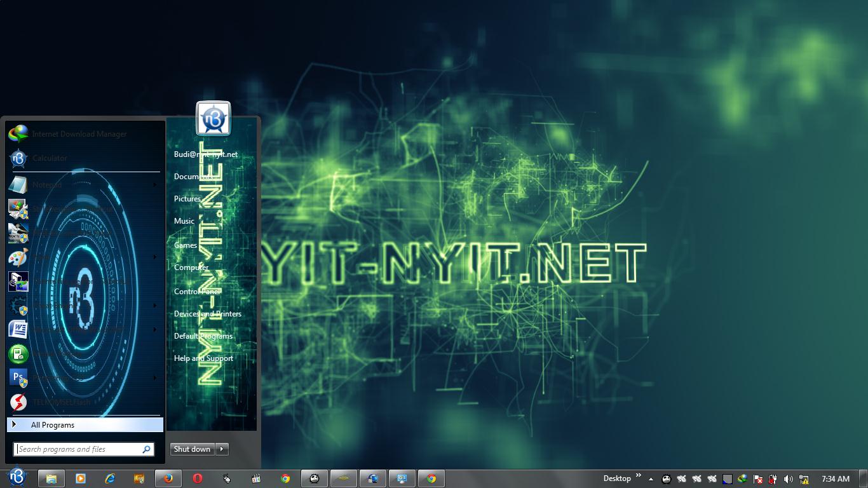Switch to the network computers taskbar button
The width and height of the screenshot is (868, 488).
click(x=373, y=478)
